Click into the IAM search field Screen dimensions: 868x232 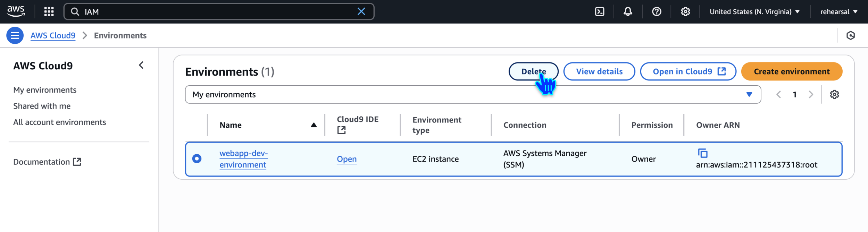(x=219, y=11)
